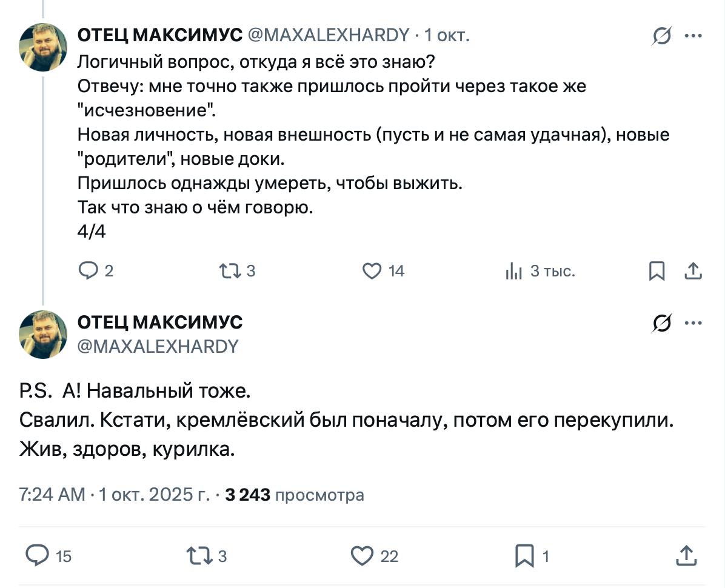Screen dimensions: 725x588
Task: Share the first tweet ending in 4/4
Action: click(x=693, y=271)
